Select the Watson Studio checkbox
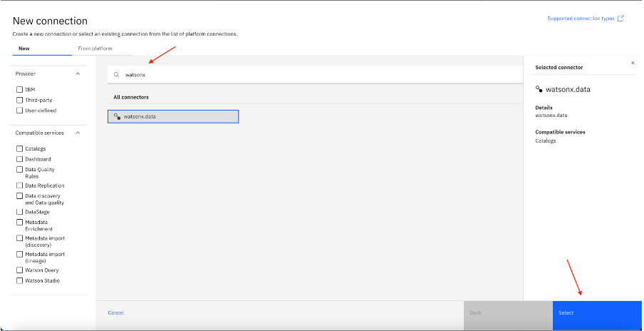Image resolution: width=644 pixels, height=331 pixels. click(19, 280)
